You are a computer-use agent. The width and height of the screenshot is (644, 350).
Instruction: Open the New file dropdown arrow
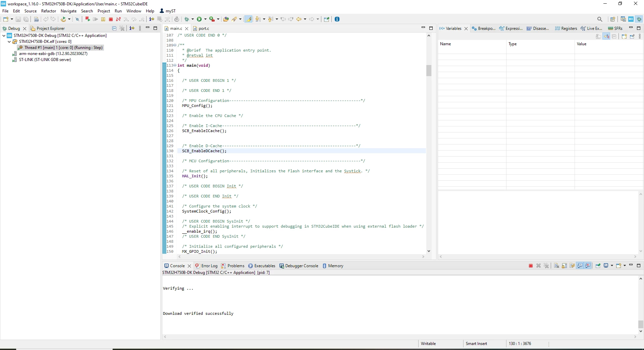12,19
